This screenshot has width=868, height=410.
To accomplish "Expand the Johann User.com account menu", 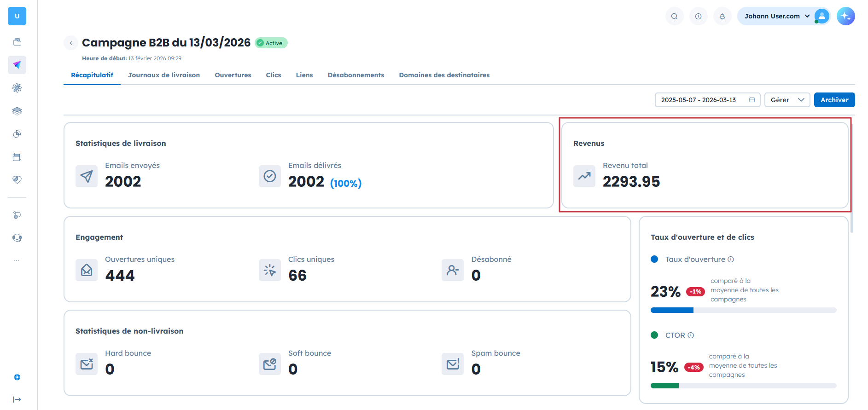I will coord(783,16).
